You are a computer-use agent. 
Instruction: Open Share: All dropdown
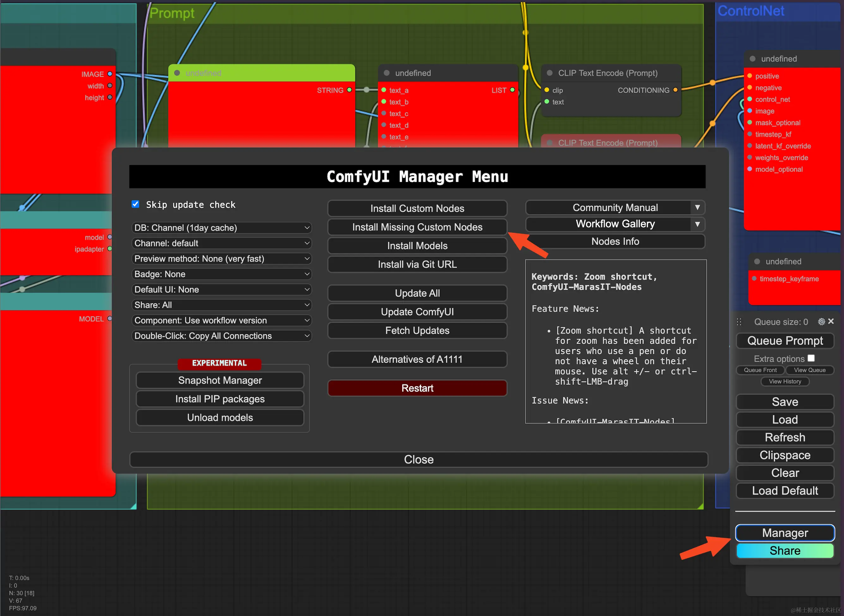[x=222, y=305]
